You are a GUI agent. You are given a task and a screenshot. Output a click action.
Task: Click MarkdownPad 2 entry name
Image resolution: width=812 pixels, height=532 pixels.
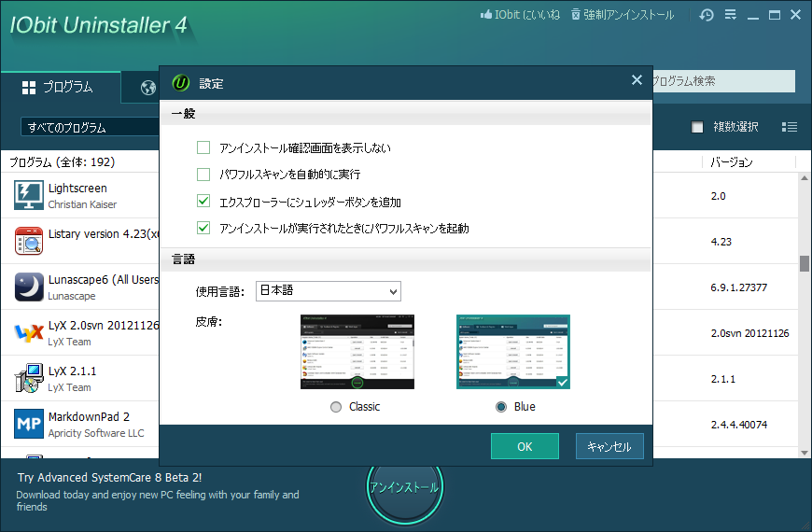click(89, 416)
